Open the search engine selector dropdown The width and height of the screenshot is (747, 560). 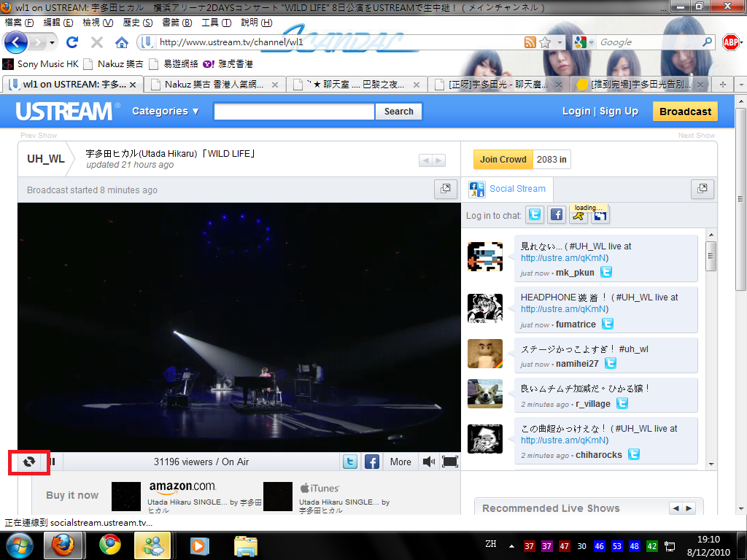[x=591, y=42]
